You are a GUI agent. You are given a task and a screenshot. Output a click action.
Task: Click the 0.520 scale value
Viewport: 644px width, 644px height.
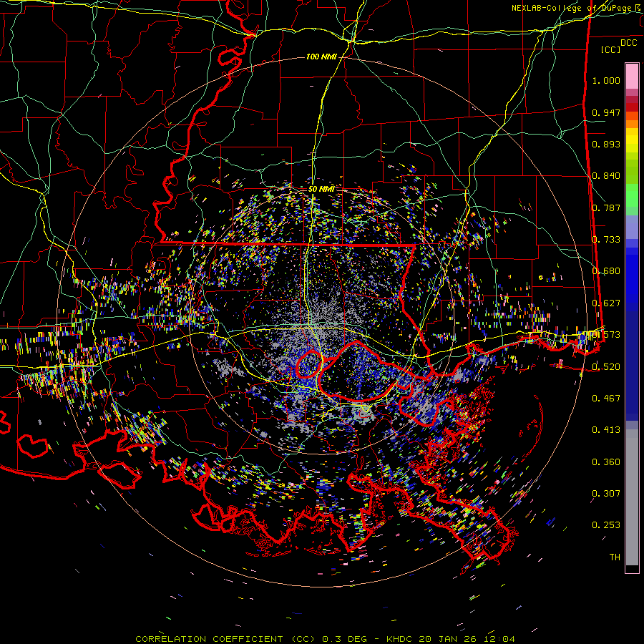click(x=606, y=367)
